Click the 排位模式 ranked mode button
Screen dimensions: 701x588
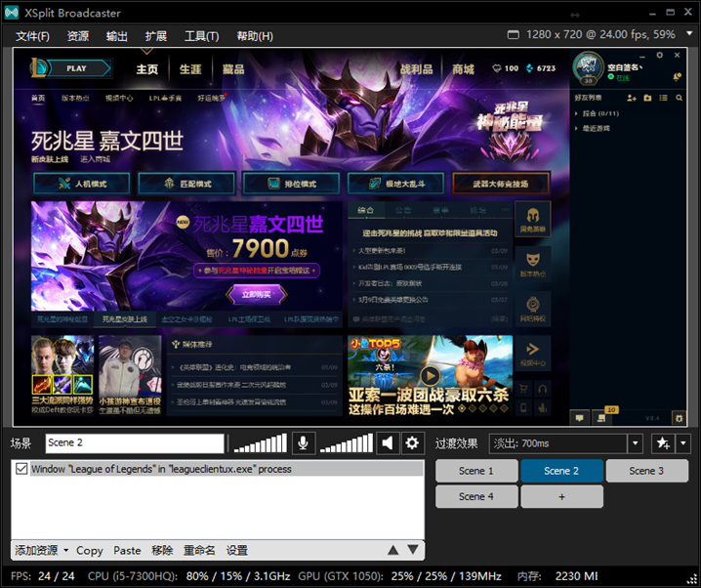[x=291, y=184]
